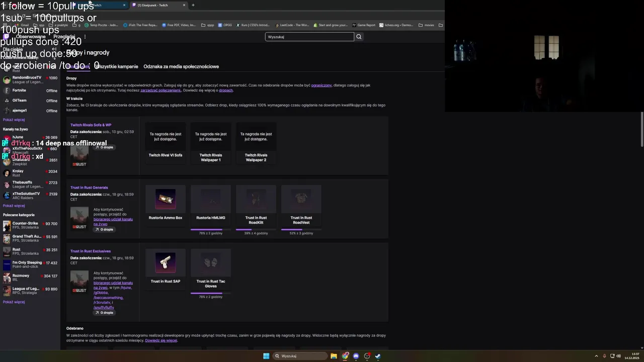
Task: Switch to the Wszystkie kampanie tab
Action: tap(116, 66)
